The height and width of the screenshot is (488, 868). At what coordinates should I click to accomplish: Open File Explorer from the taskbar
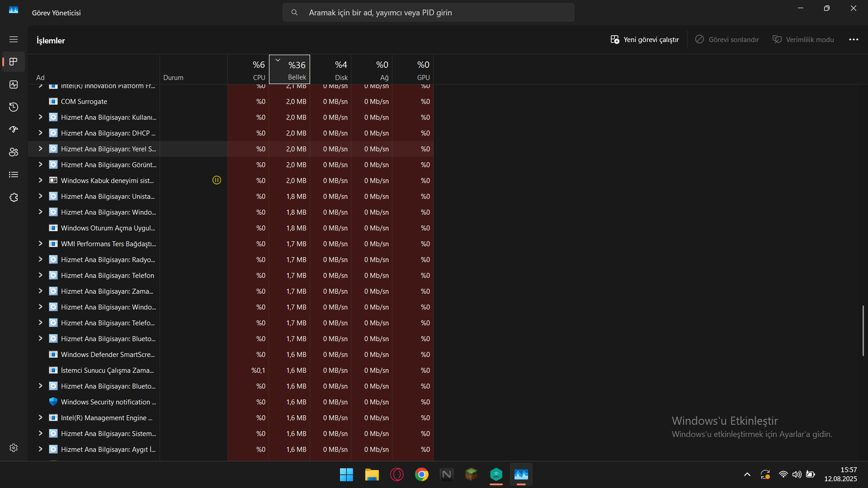pyautogui.click(x=372, y=474)
